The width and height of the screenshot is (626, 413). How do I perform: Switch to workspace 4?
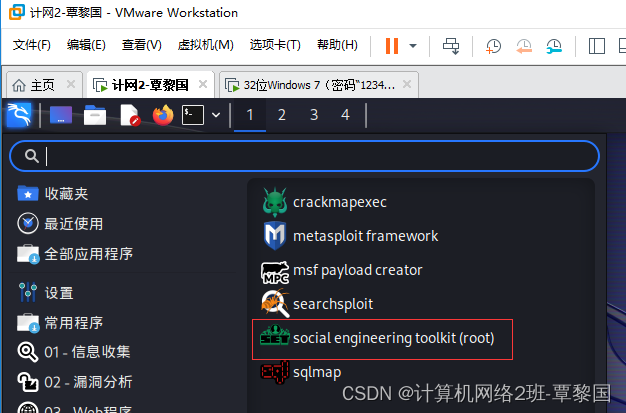tap(345, 115)
